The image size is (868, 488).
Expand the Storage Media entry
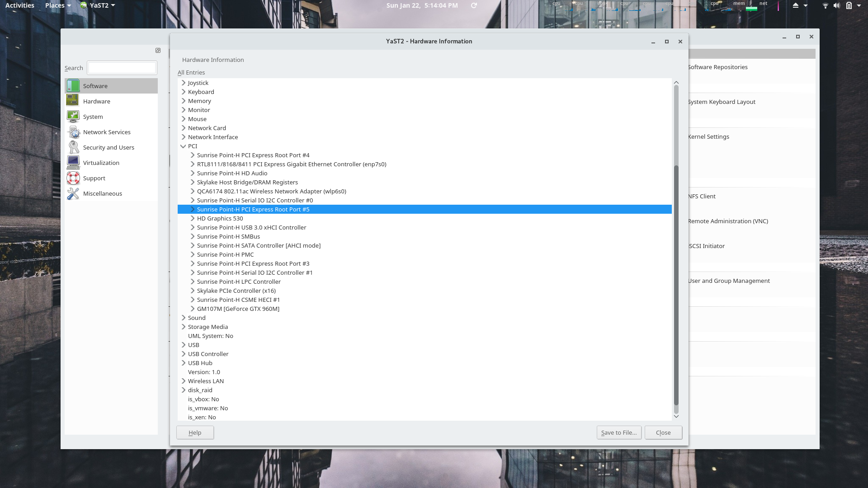(x=184, y=327)
